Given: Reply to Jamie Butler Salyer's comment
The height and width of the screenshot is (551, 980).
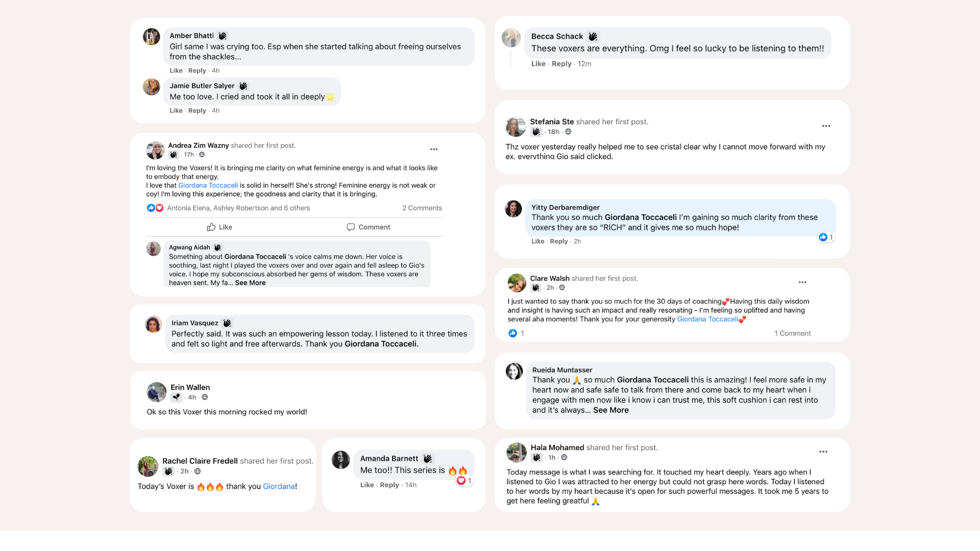Looking at the screenshot, I should pyautogui.click(x=197, y=110).
